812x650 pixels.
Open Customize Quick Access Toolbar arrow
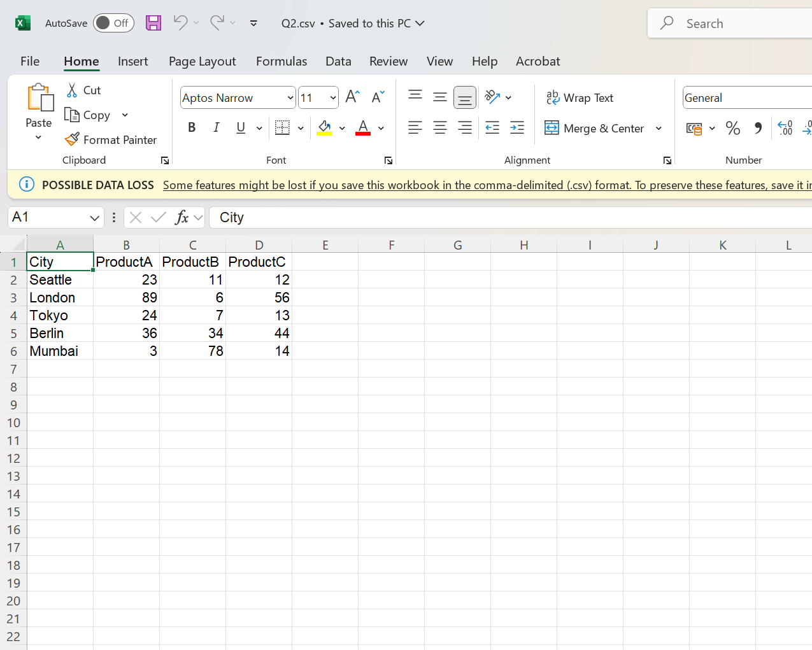[253, 24]
